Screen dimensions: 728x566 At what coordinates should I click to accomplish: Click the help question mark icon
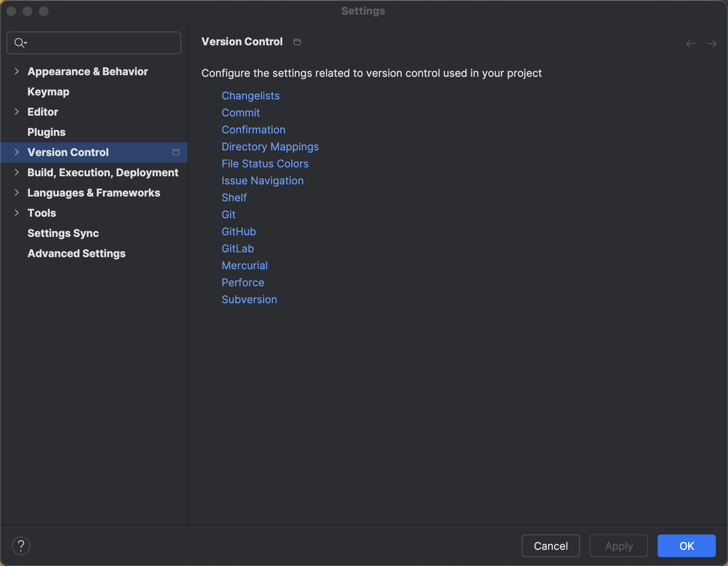[21, 546]
